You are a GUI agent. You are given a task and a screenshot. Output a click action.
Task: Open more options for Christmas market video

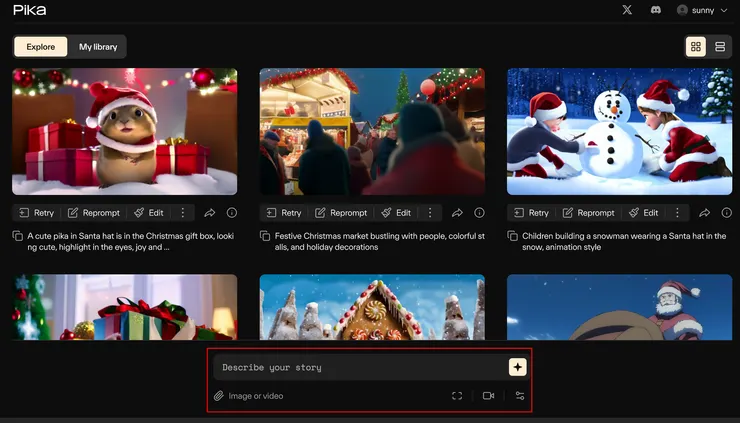tap(430, 213)
